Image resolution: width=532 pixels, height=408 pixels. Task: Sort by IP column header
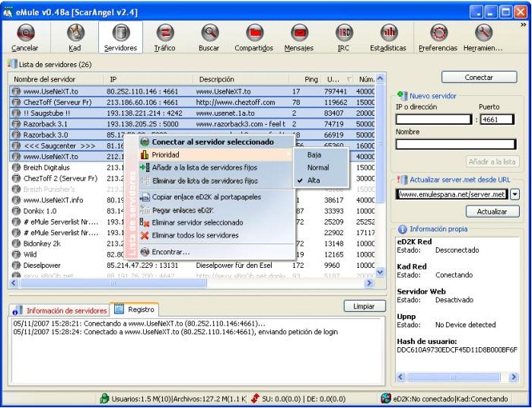click(148, 79)
